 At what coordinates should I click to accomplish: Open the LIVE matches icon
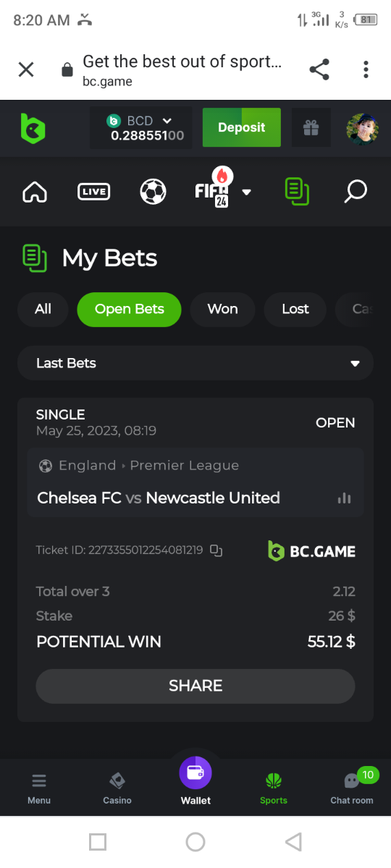point(93,192)
